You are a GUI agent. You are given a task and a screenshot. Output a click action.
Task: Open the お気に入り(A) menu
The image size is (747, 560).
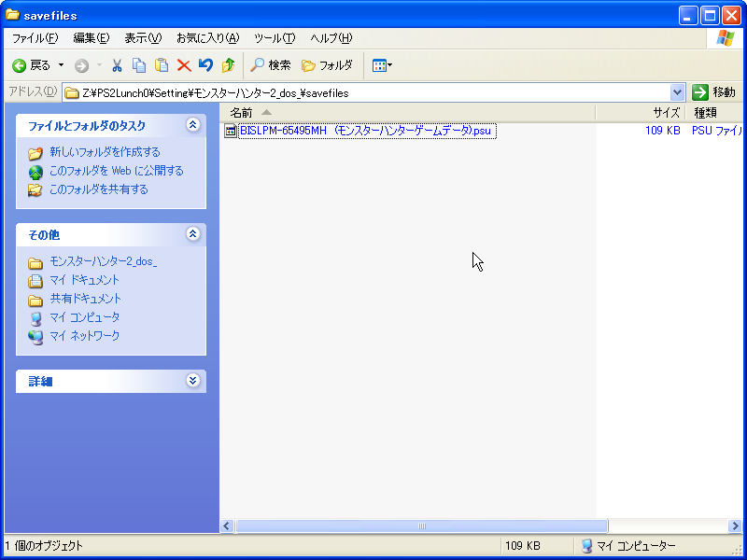[x=207, y=38]
